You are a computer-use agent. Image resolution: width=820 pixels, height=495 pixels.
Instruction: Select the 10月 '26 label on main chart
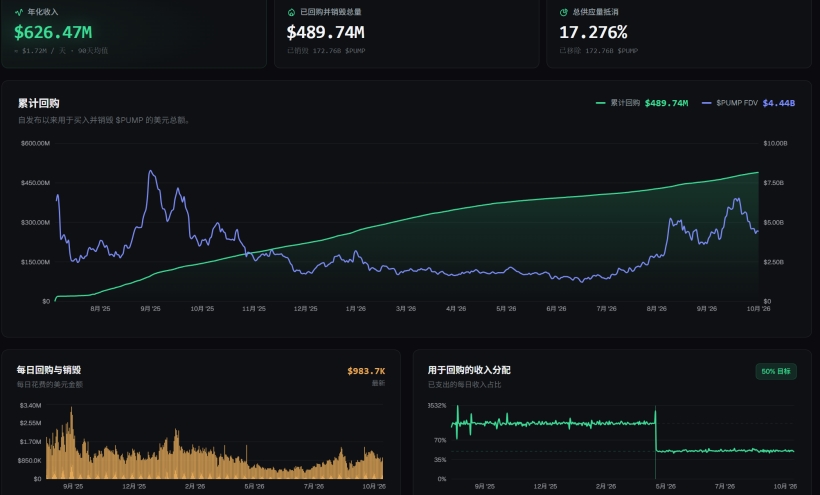pos(758,309)
